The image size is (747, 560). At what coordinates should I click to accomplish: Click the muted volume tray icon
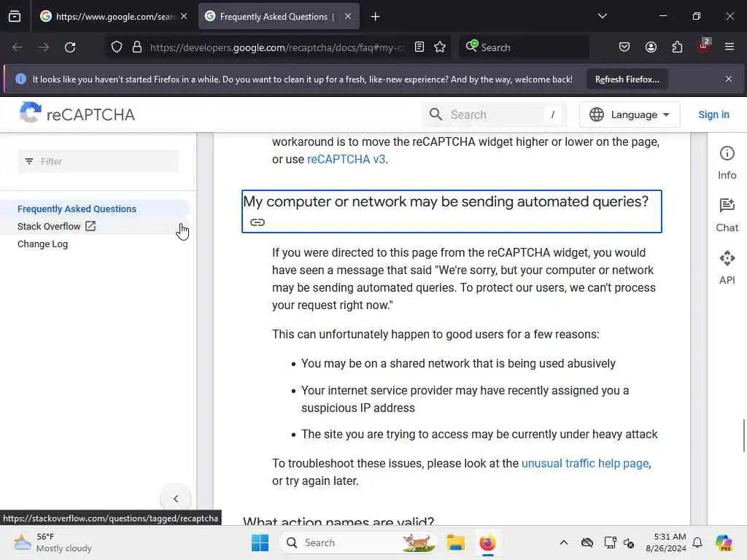click(629, 542)
